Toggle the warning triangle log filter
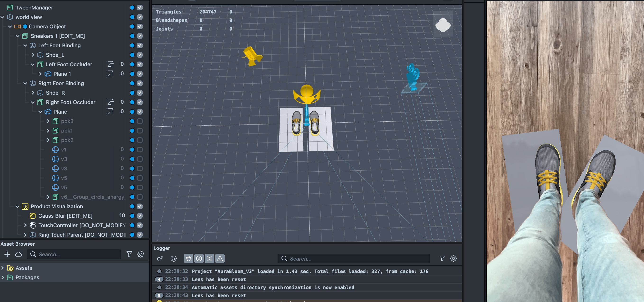 click(220, 258)
